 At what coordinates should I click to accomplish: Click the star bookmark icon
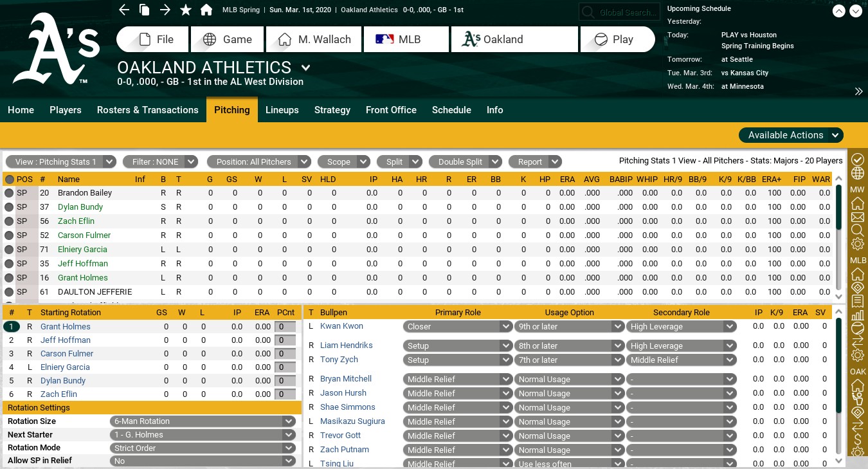186,10
